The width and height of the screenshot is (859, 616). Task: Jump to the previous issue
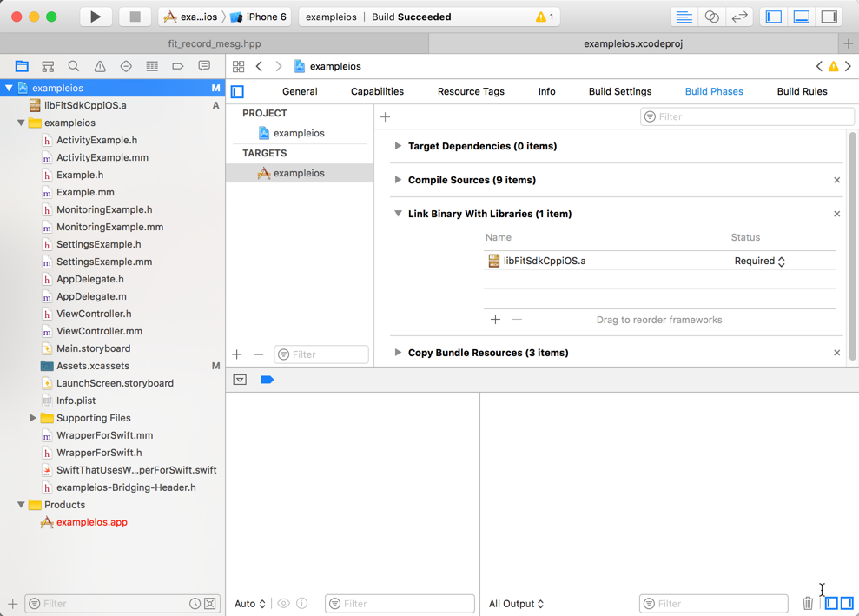pyautogui.click(x=819, y=66)
